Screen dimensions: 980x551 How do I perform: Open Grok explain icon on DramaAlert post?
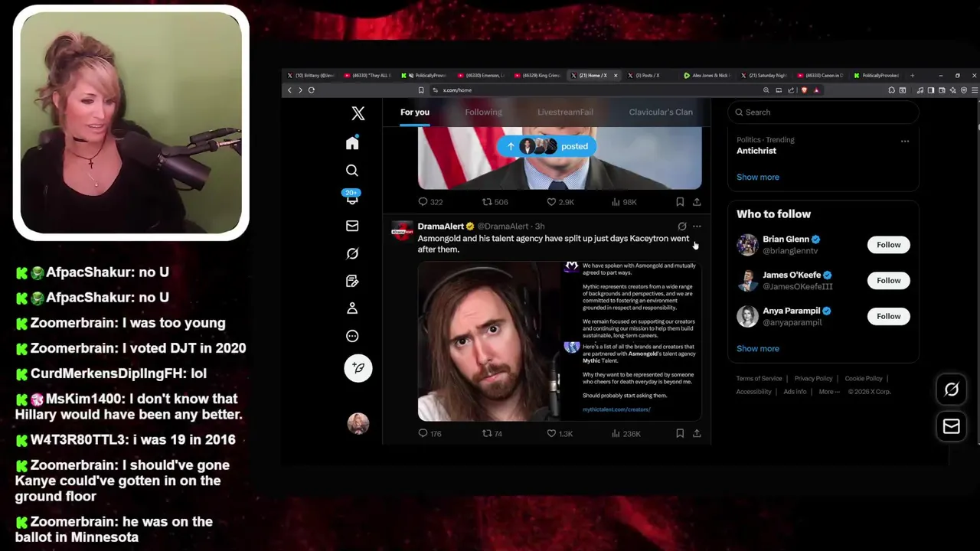pyautogui.click(x=682, y=227)
